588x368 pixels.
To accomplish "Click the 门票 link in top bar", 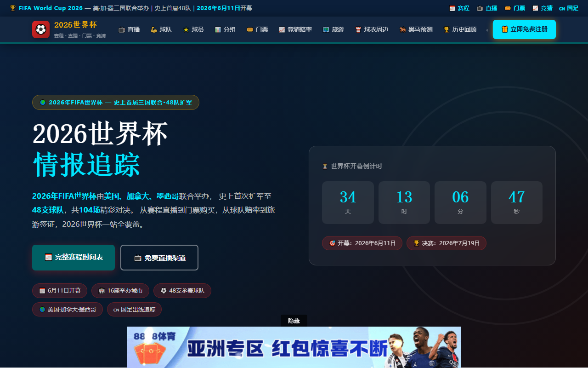I will (515, 8).
